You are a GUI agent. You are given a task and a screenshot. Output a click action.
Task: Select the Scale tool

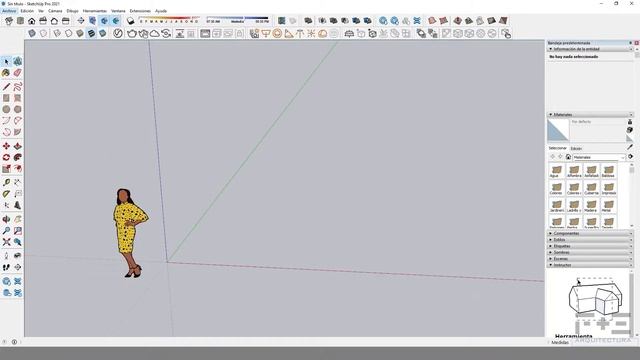6,169
